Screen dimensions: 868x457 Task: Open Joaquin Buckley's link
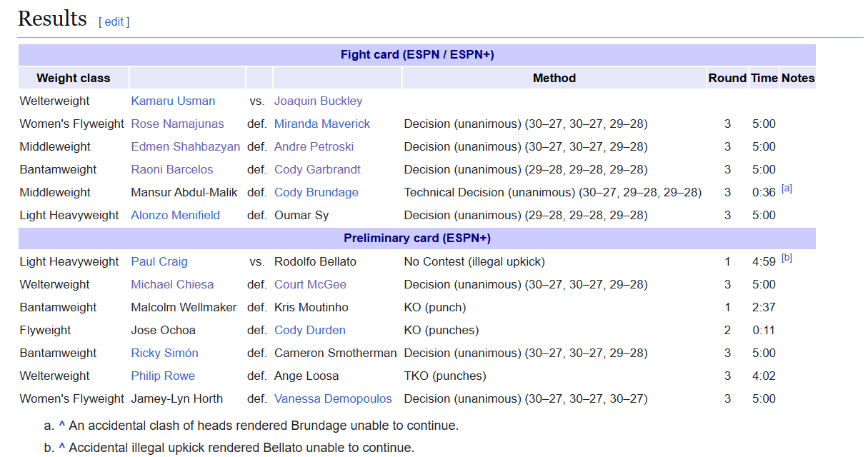click(319, 101)
